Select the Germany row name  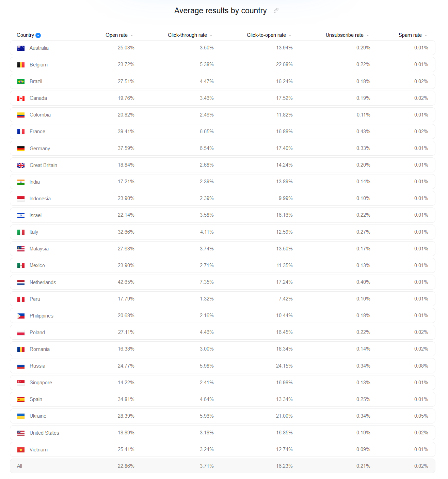(x=39, y=149)
